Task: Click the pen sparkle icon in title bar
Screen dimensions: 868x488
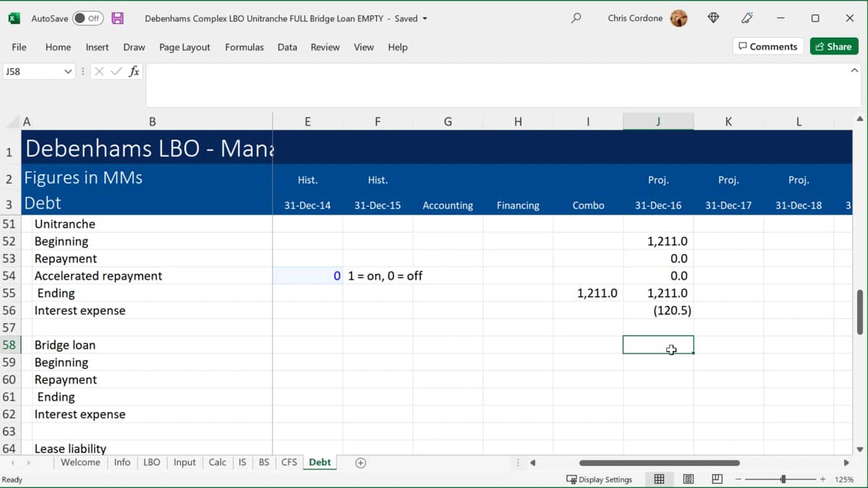Action: 747,18
